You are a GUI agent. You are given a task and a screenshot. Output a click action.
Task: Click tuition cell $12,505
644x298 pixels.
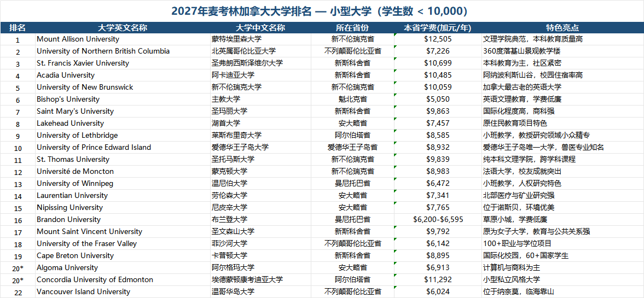click(437, 39)
